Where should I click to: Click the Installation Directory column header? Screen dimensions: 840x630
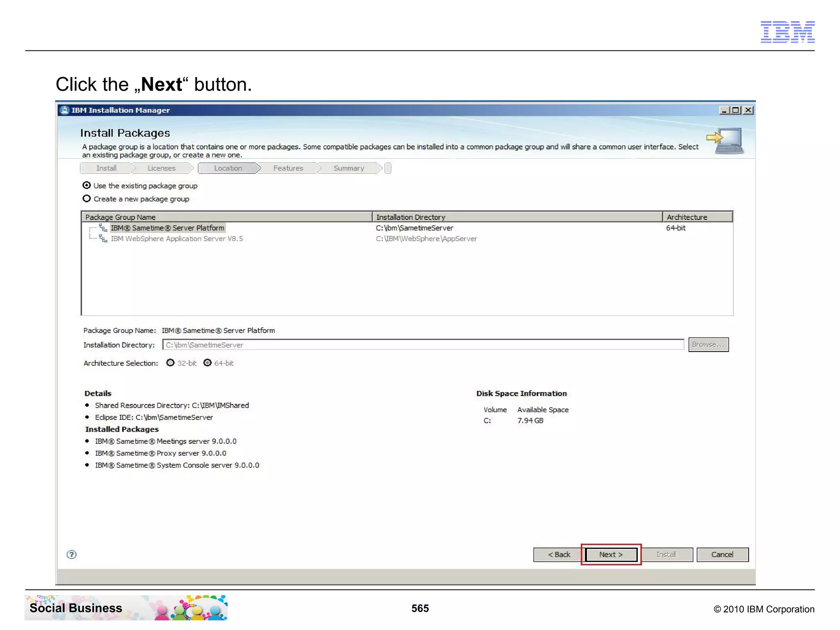tap(518, 217)
